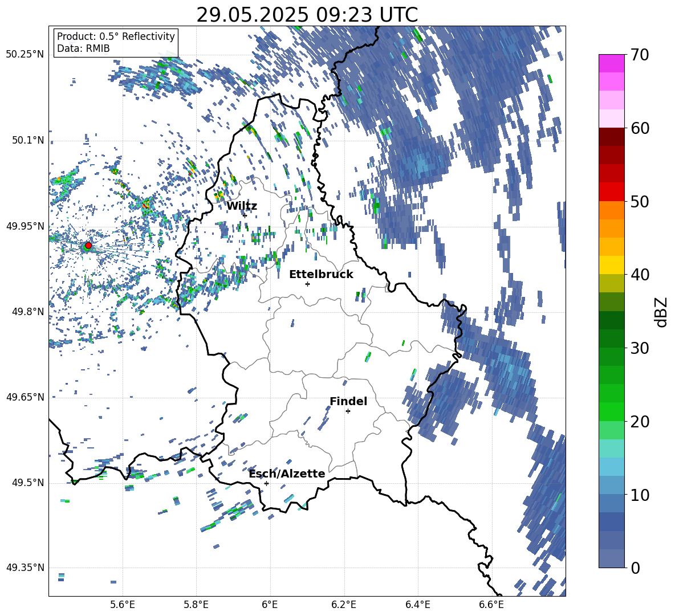Click the 49.95°N latitude label
Viewport: 675px width, 616px height.
(25, 226)
